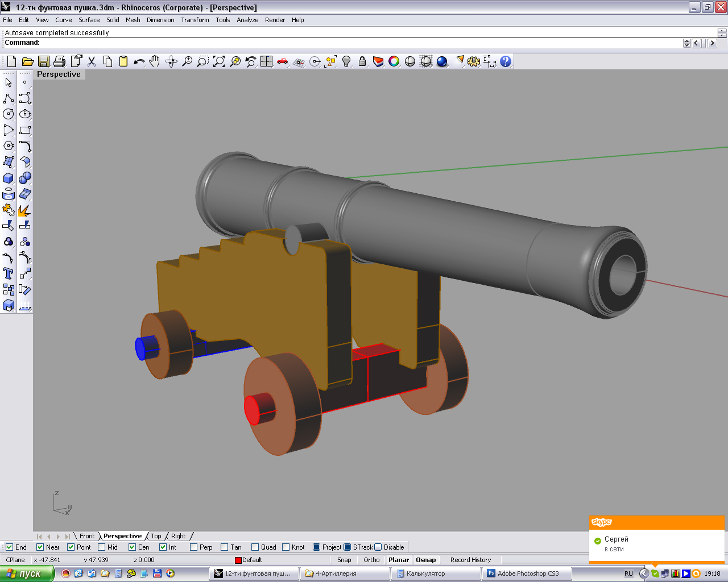Image resolution: width=728 pixels, height=582 pixels.
Task: Toggle the Disable osnap option
Action: tap(378, 547)
